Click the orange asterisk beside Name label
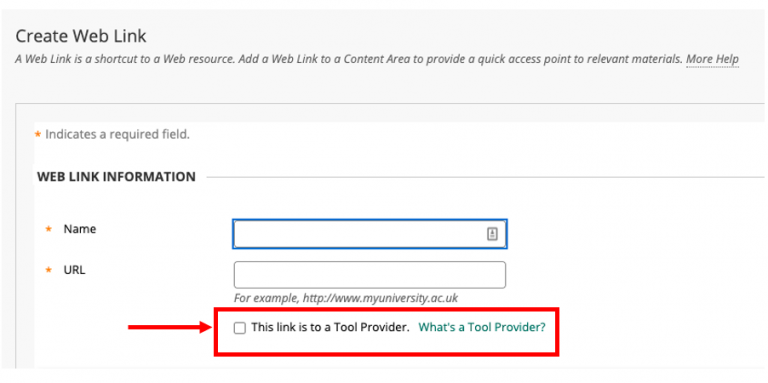Screen dimensions: 768x383 [x=48, y=229]
